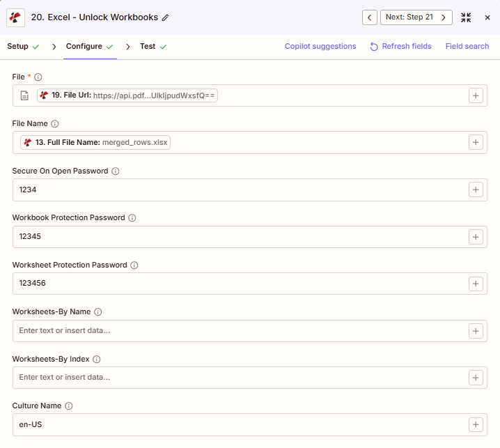Insert data into File field plus button
The image size is (500, 448).
point(476,95)
